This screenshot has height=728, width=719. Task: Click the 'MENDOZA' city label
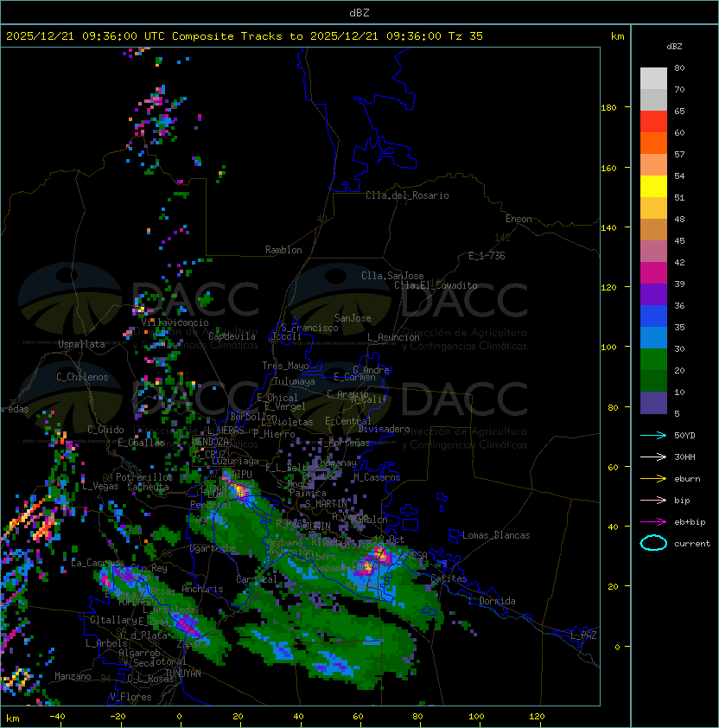click(210, 442)
